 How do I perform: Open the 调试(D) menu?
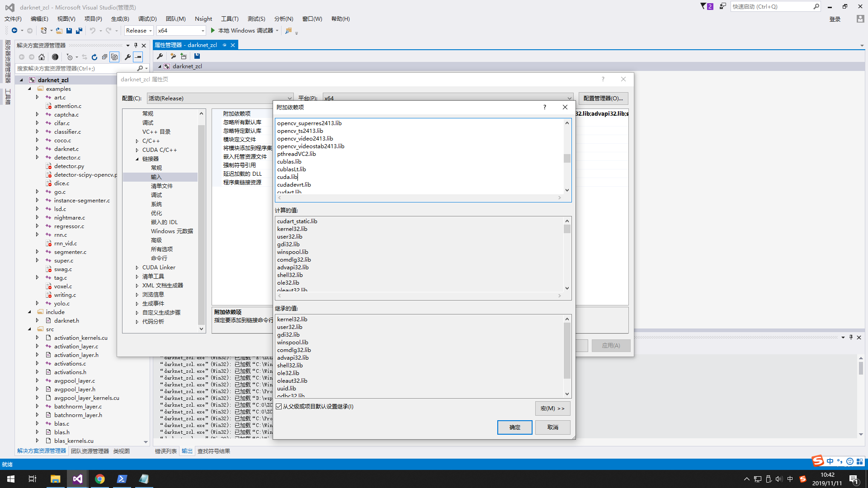coord(147,19)
